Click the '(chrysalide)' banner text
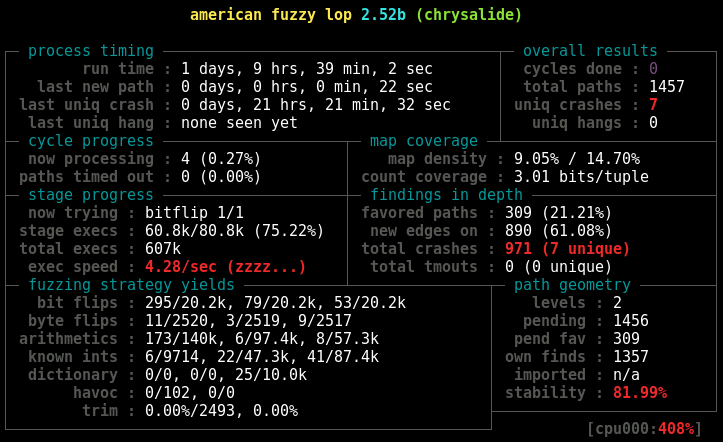723x442 pixels. click(x=468, y=15)
